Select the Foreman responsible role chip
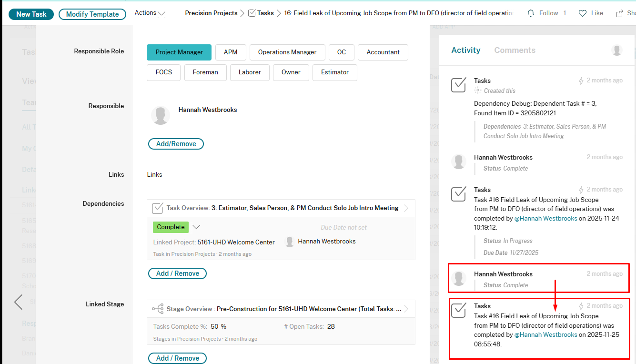Viewport: 636px width, 364px height. pyautogui.click(x=205, y=72)
